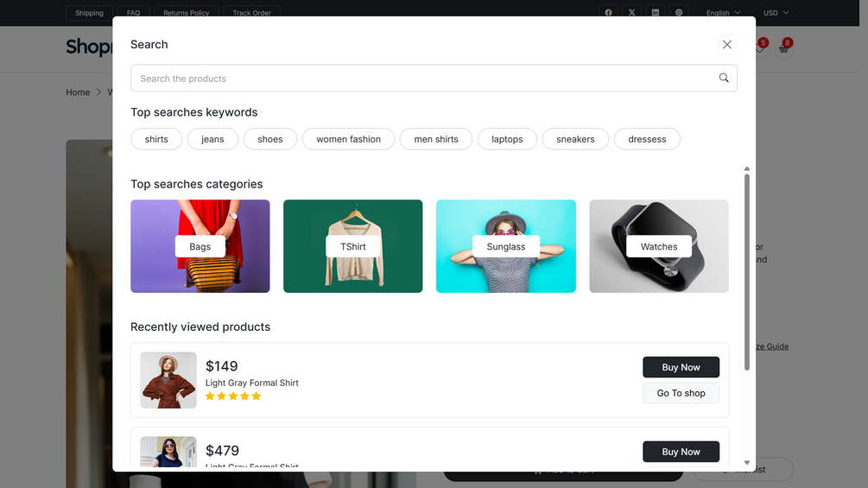Open the wishlist heart icon
This screenshot has height=488, width=868.
[759, 48]
